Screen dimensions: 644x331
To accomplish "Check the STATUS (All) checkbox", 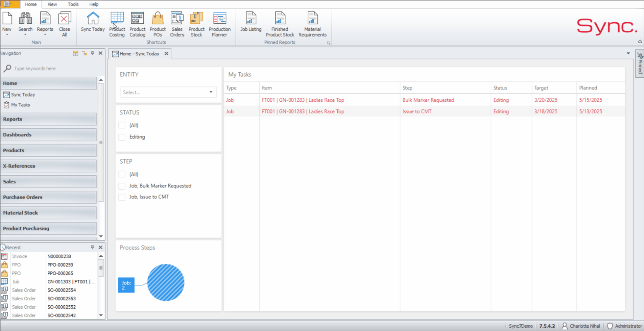I will (122, 125).
